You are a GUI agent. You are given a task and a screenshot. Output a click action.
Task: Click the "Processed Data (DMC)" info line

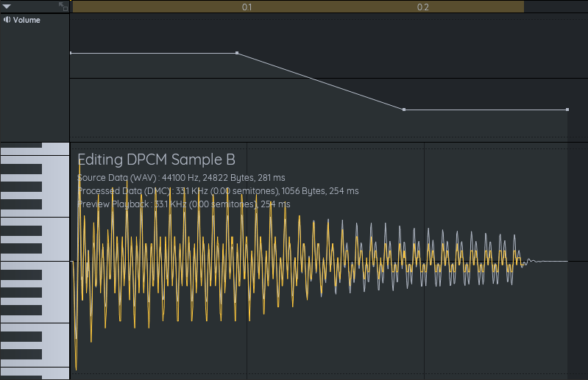218,191
